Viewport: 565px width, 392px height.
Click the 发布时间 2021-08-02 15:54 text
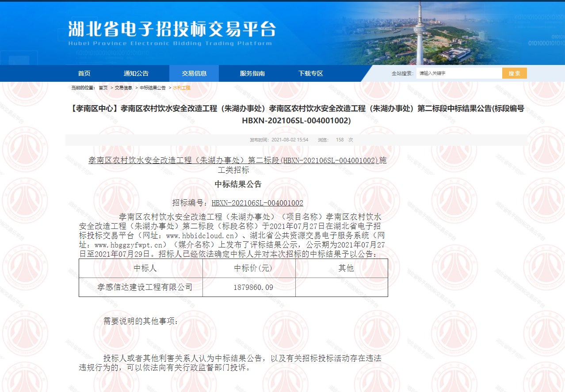tap(279, 140)
